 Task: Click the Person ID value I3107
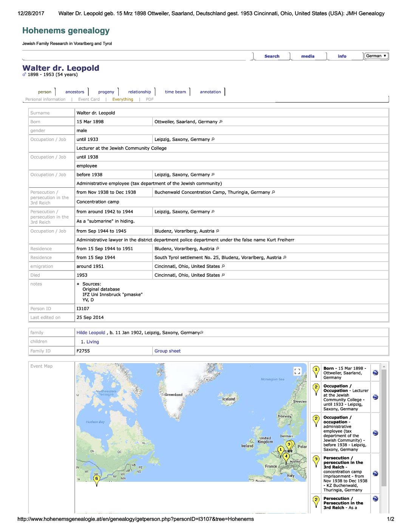coord(83,309)
